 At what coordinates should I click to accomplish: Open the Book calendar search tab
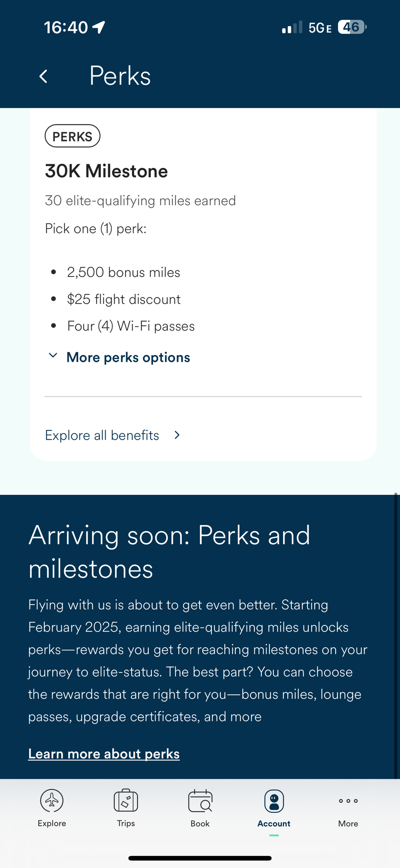[200, 801]
